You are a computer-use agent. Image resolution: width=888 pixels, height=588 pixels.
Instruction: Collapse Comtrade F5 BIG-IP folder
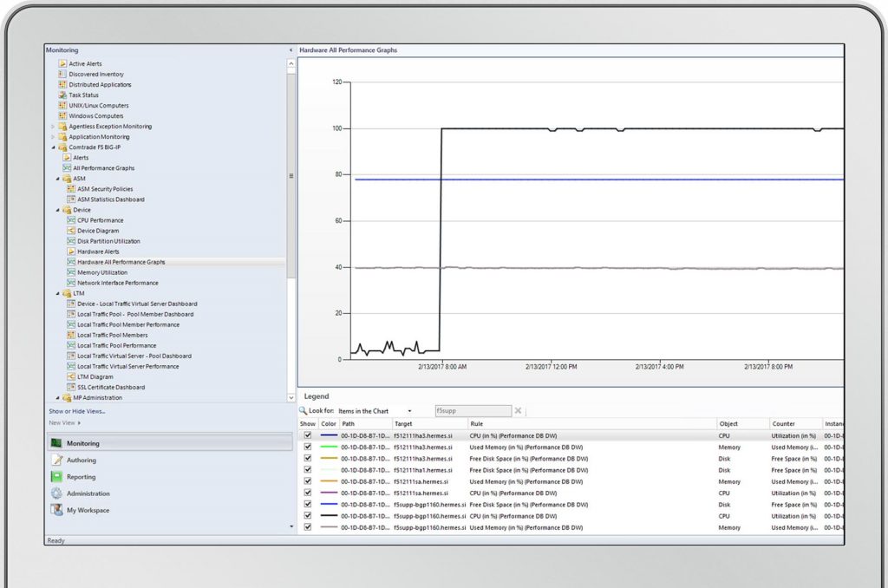[54, 147]
